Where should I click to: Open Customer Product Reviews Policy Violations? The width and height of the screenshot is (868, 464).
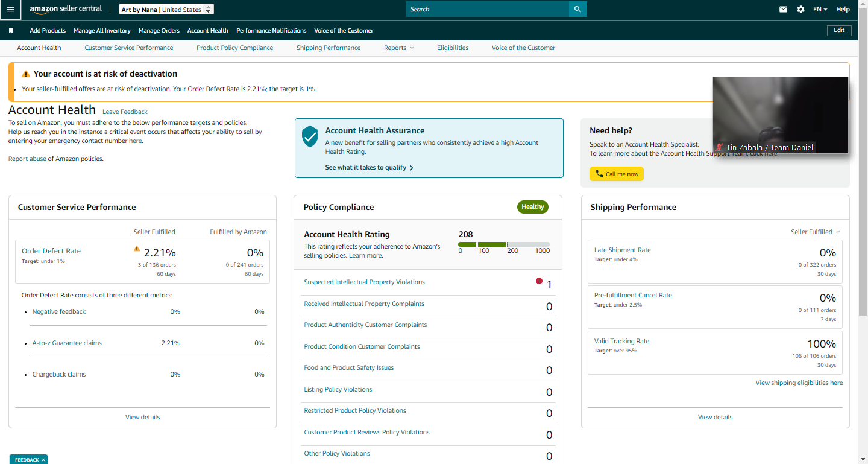[366, 432]
